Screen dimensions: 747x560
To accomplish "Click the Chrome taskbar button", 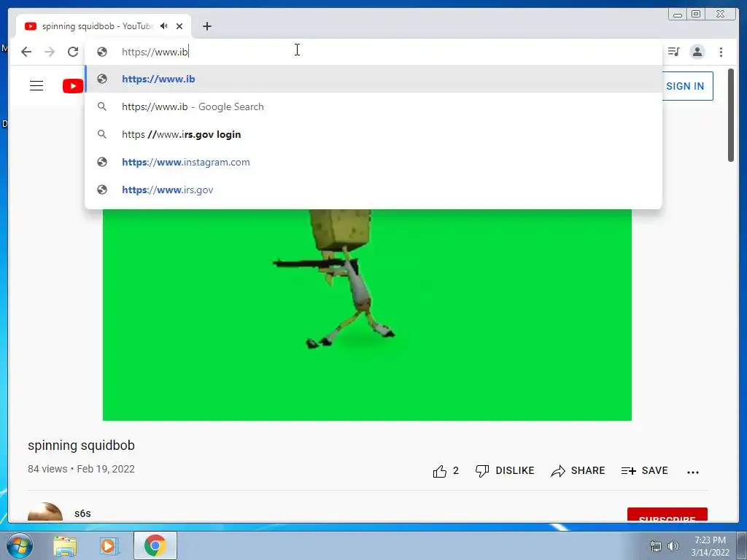I will (x=155, y=545).
